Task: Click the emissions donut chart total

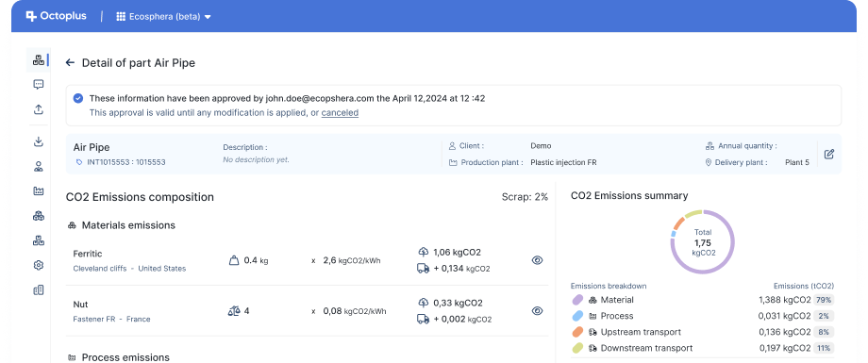Action: [703, 242]
